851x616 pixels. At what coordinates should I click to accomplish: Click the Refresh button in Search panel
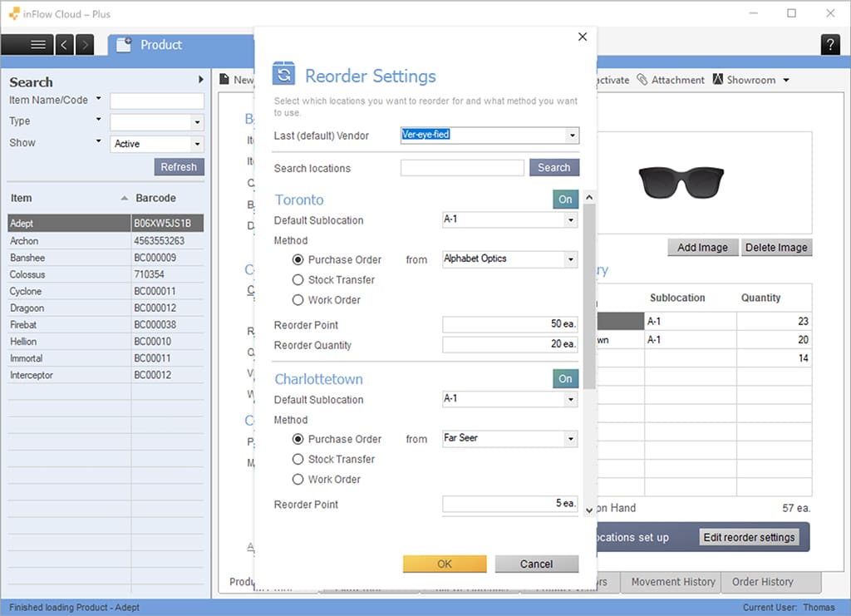[x=179, y=166]
